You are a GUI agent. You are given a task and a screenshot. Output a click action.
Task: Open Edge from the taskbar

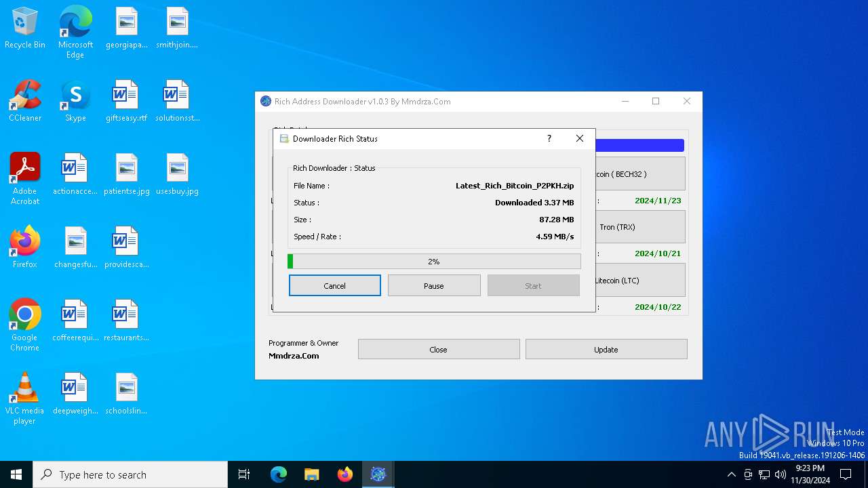pyautogui.click(x=278, y=474)
